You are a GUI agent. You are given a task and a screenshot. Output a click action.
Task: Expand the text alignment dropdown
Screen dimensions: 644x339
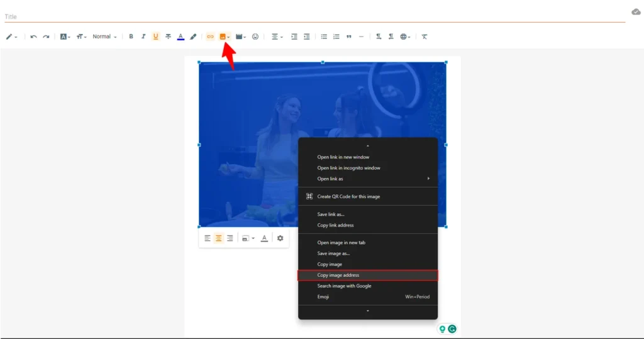click(x=277, y=36)
